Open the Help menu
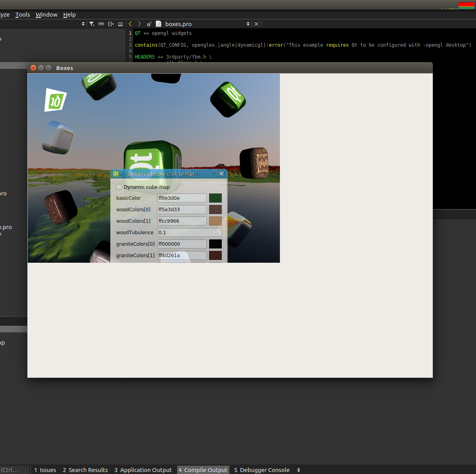 click(x=70, y=15)
